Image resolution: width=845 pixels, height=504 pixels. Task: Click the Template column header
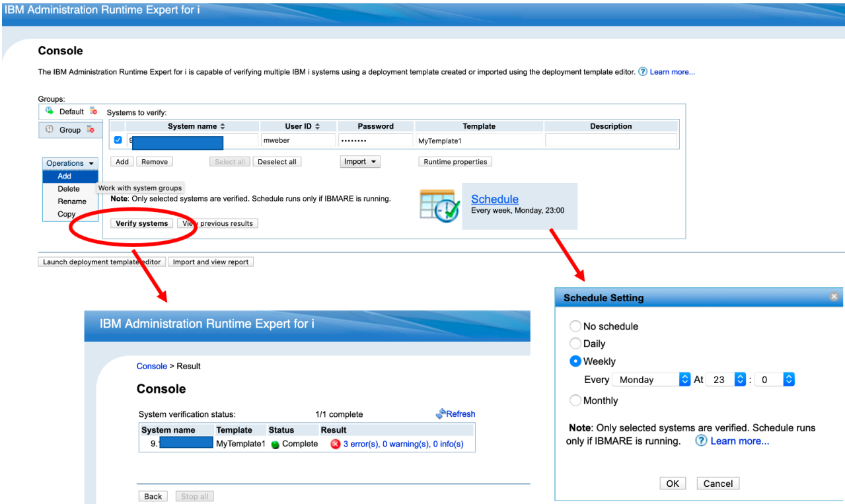tap(479, 126)
